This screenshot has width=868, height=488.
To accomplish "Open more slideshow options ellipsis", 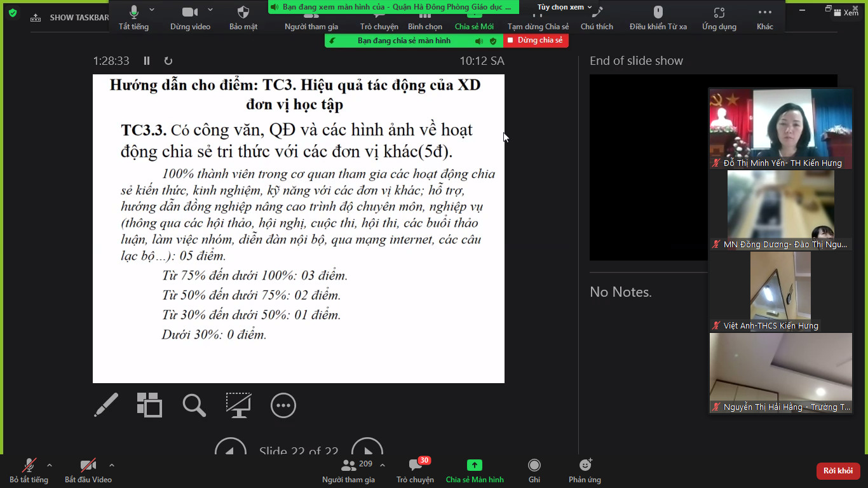I will [283, 405].
